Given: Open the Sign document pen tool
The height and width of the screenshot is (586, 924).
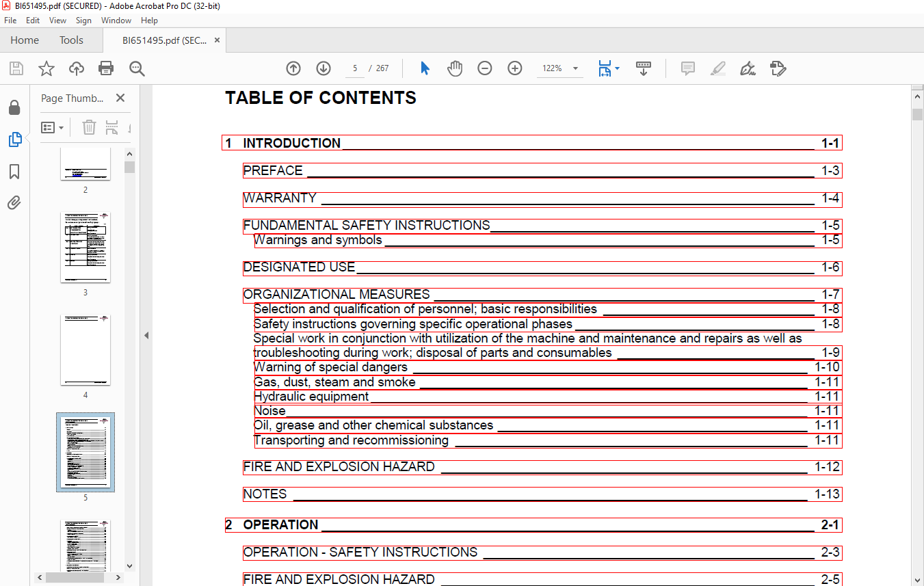Looking at the screenshot, I should [x=748, y=68].
